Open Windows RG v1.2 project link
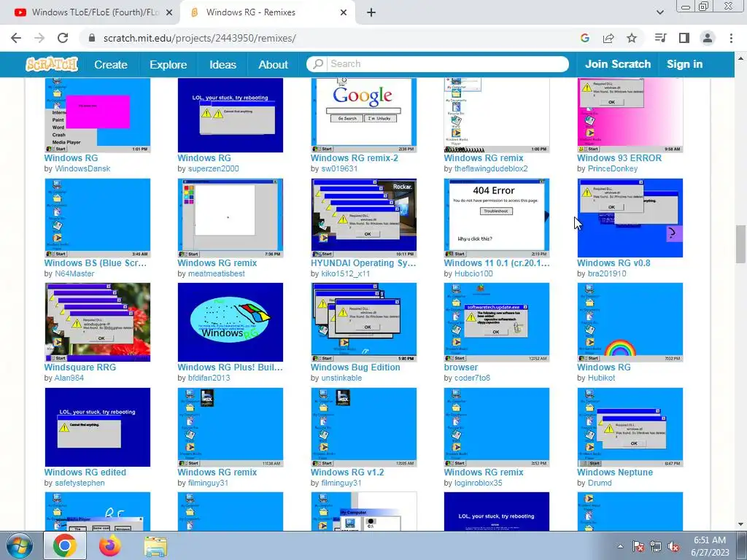 (347, 472)
